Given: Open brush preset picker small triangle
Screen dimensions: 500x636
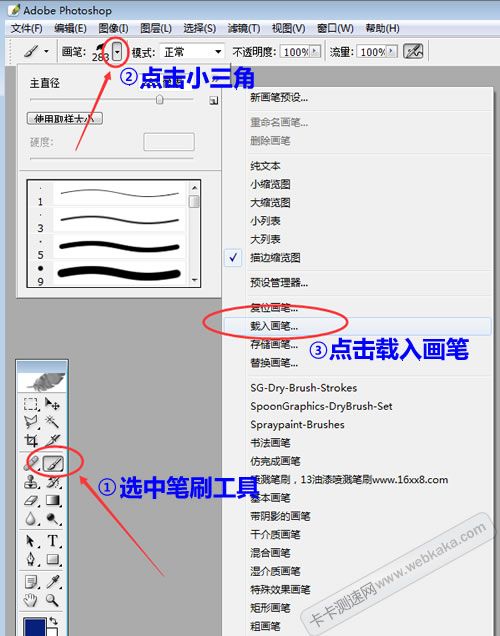Looking at the screenshot, I should (x=117, y=52).
